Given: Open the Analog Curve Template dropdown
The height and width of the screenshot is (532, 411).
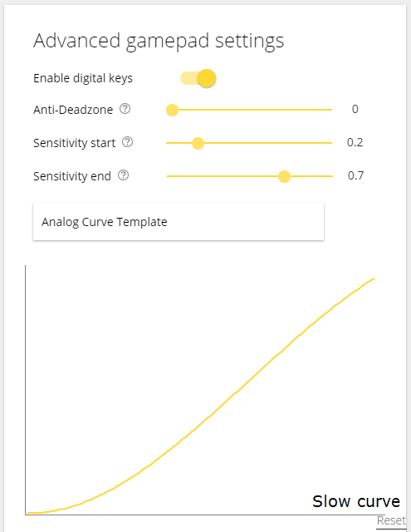Looking at the screenshot, I should (x=179, y=222).
